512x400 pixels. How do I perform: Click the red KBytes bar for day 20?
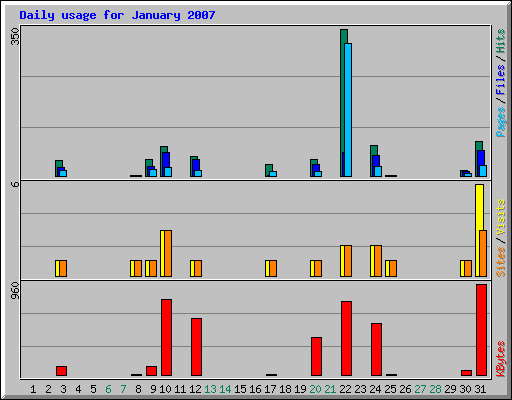pyautogui.click(x=316, y=356)
